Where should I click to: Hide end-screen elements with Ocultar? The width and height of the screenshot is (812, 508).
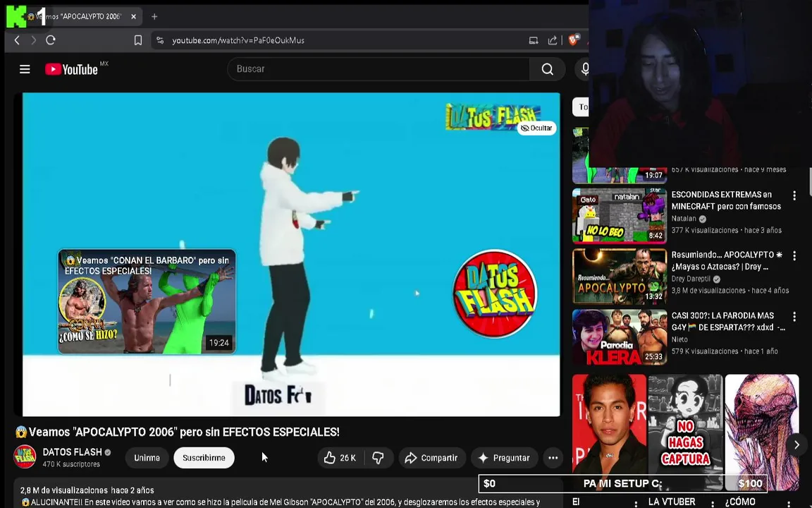click(536, 128)
